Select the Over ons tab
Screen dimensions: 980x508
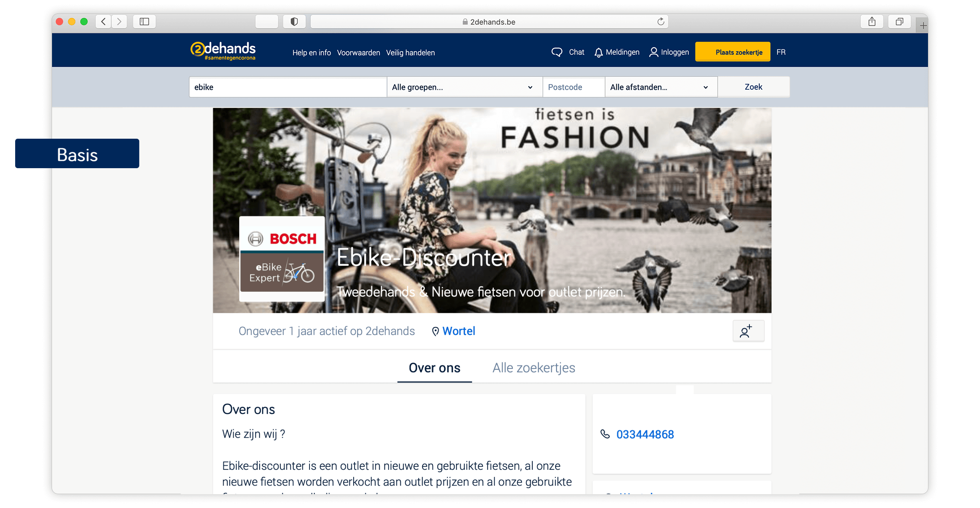click(434, 368)
